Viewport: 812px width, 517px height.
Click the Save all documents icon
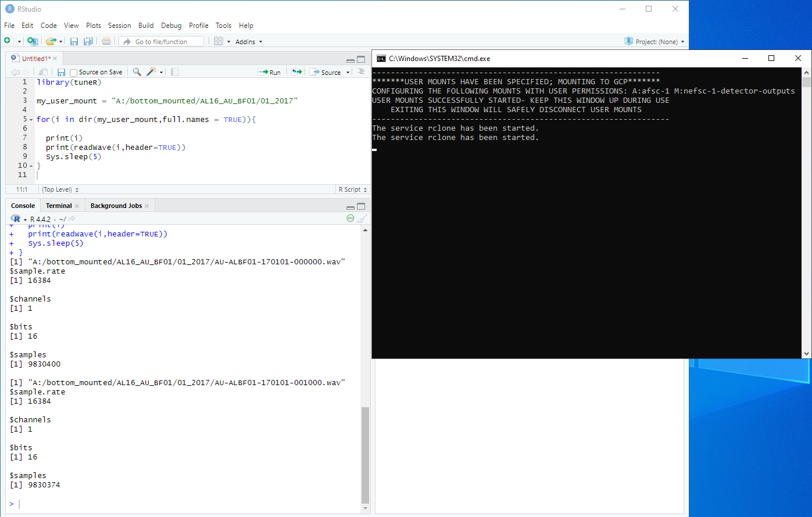88,41
